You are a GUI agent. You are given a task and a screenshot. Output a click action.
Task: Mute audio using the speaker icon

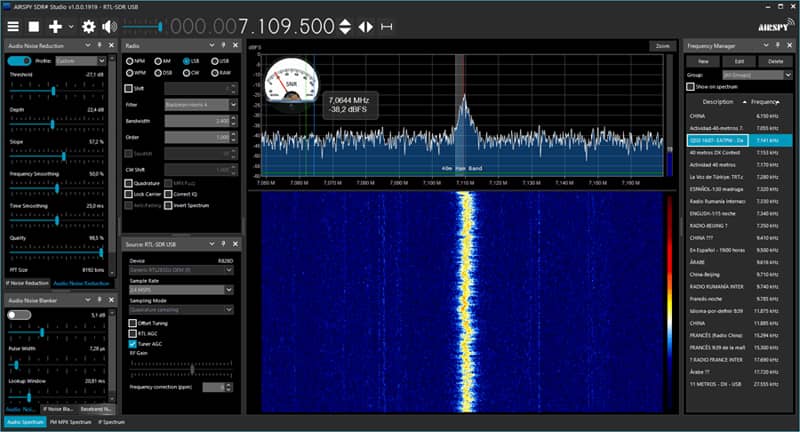109,27
